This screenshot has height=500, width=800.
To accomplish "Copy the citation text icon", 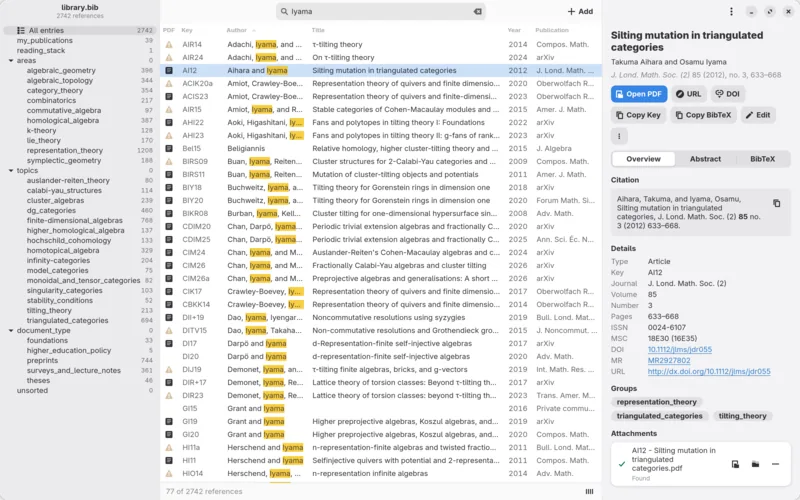I will pos(777,203).
